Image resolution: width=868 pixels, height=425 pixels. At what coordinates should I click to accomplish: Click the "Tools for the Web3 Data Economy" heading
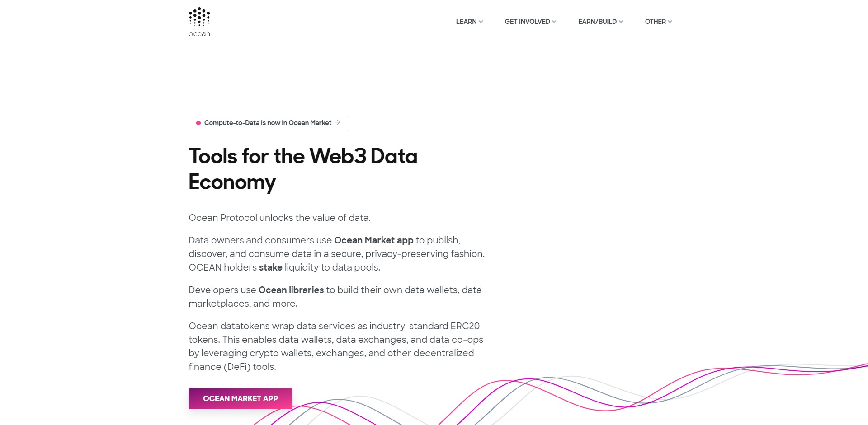[x=303, y=169]
